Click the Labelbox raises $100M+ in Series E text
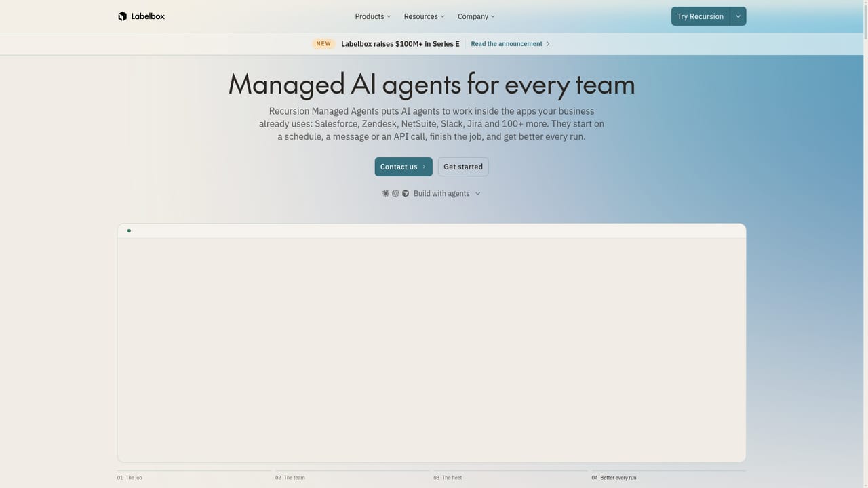Screen dimensions: 868x488 (x=400, y=44)
